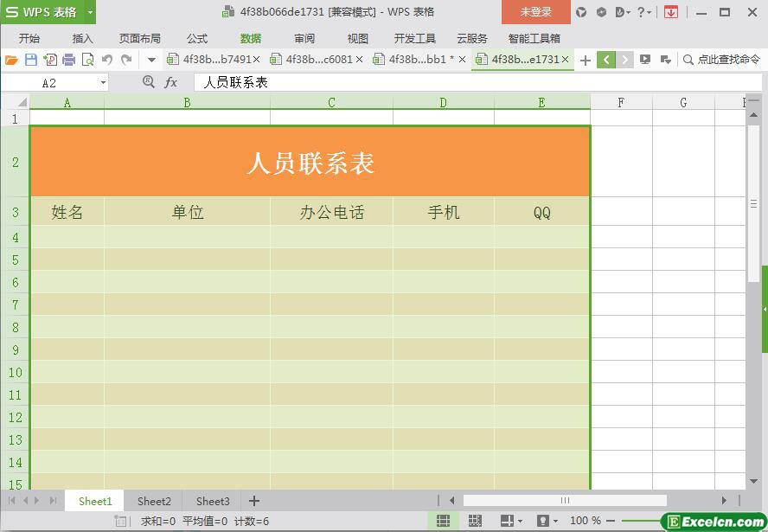Click the fx insert function icon
Viewport: 768px width, 532px height.
click(171, 82)
